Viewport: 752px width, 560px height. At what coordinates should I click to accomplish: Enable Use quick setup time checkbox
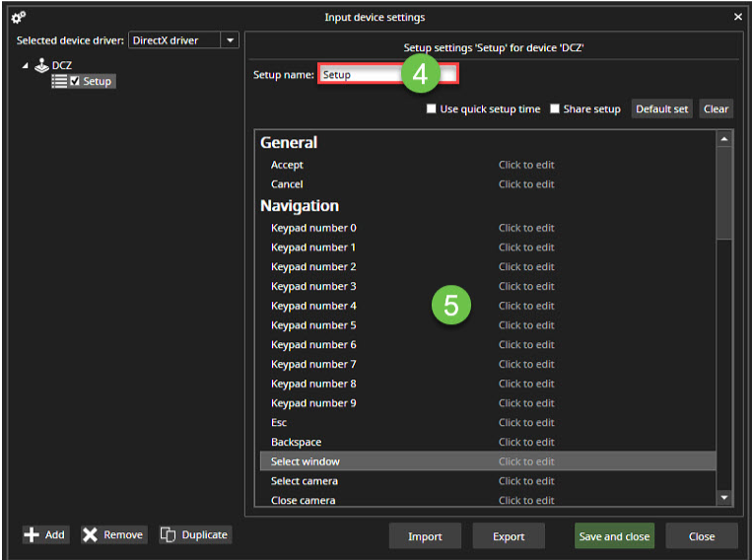(432, 108)
